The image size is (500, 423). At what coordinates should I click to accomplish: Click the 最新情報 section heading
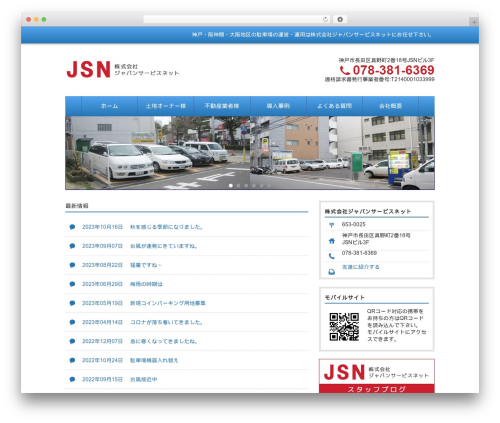pos(77,206)
